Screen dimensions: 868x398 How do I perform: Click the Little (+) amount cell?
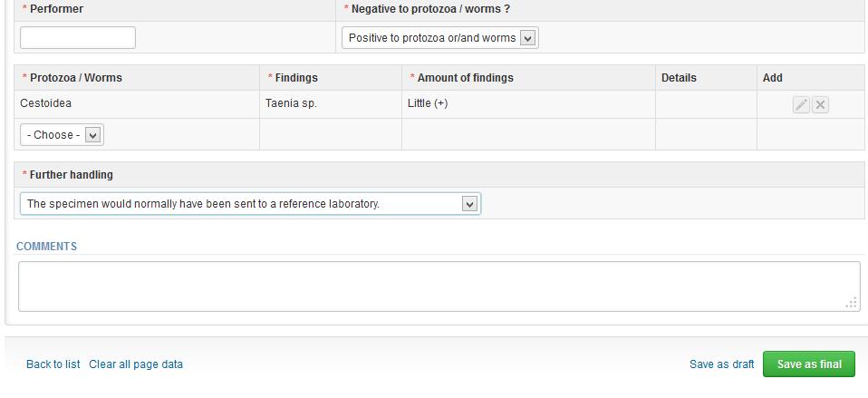pyautogui.click(x=428, y=103)
